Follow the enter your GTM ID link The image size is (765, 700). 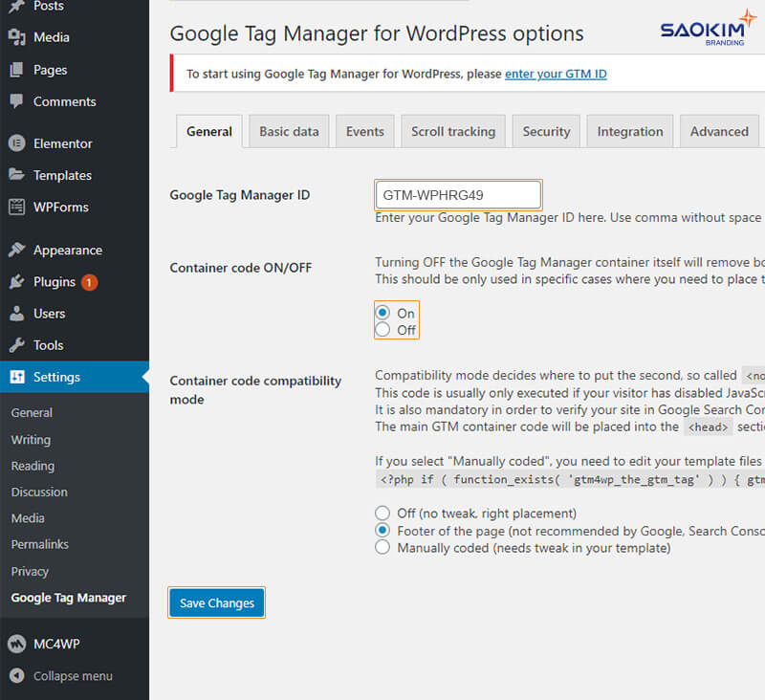click(556, 74)
